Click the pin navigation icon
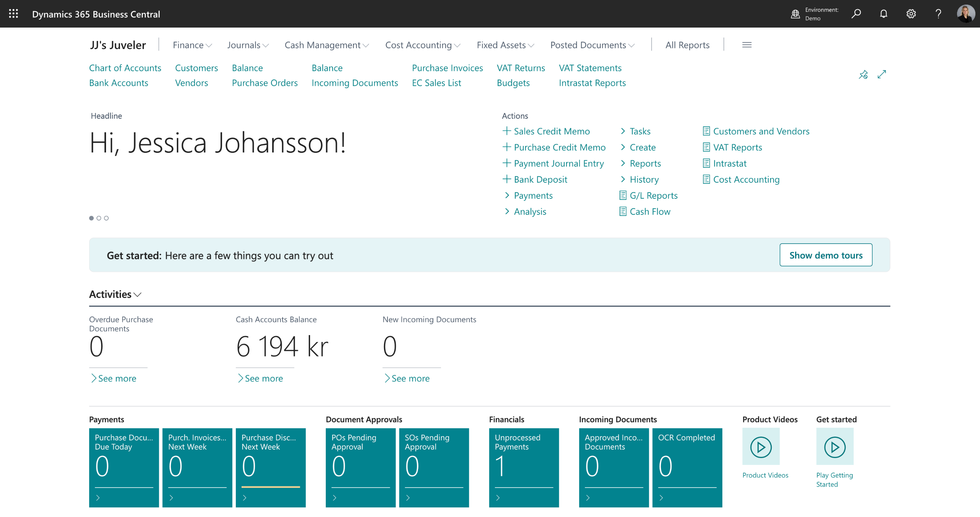The width and height of the screenshot is (980, 517). click(863, 75)
